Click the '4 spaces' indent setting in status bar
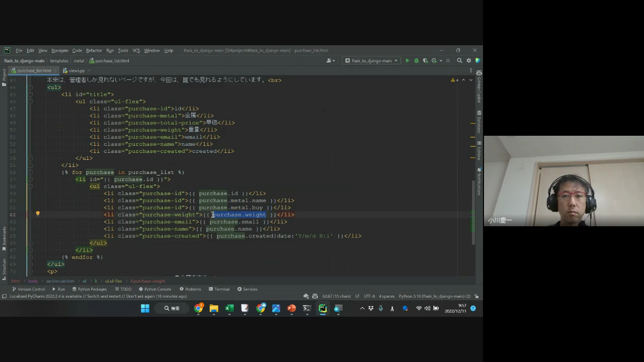This screenshot has width=644, height=362. point(386,296)
